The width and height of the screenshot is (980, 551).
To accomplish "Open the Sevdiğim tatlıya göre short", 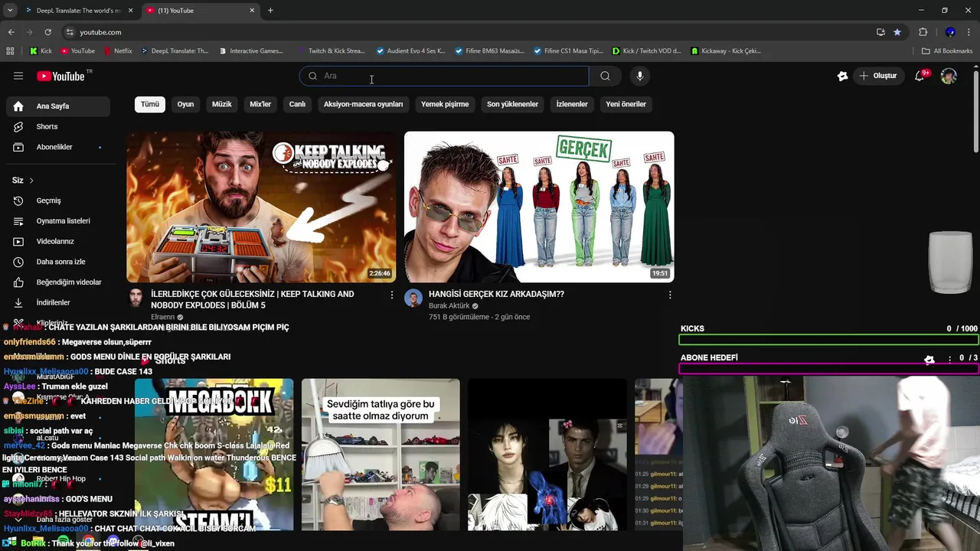I will click(381, 455).
